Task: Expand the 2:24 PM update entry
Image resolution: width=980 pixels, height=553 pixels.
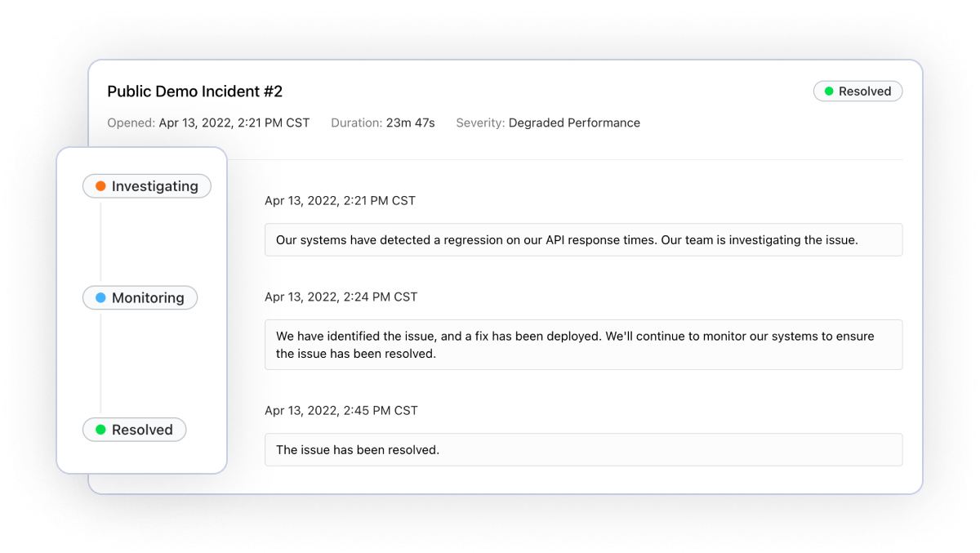Action: (583, 344)
